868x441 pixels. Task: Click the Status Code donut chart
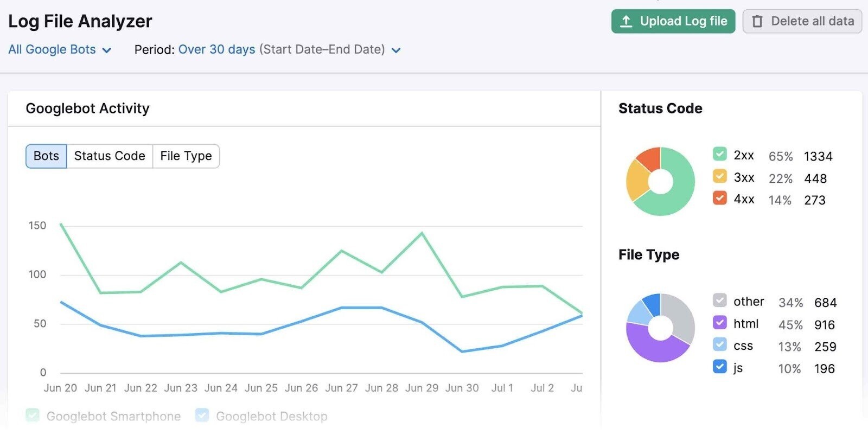660,182
